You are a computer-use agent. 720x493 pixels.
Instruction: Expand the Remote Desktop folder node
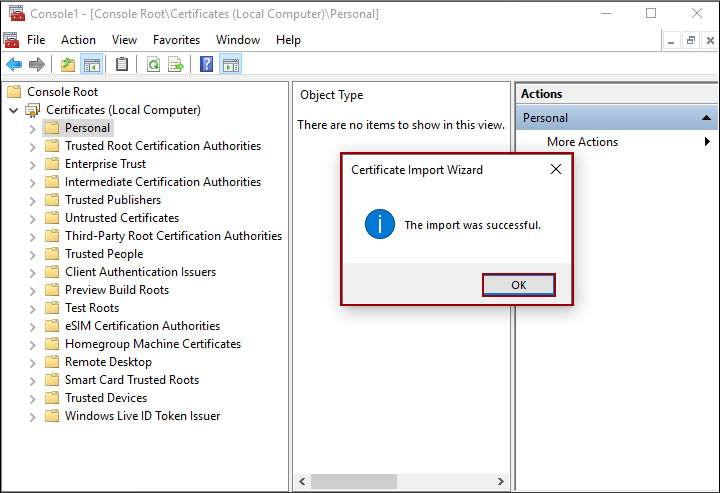pos(32,362)
